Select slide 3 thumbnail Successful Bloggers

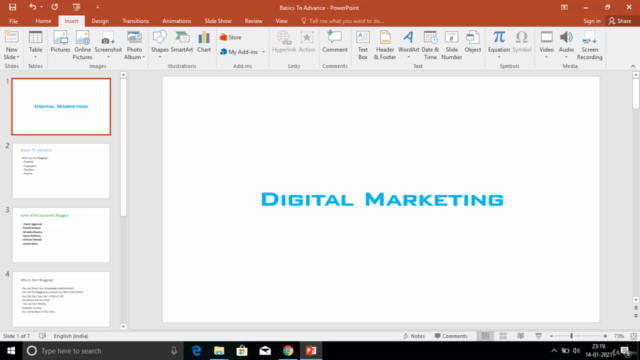[x=61, y=235]
